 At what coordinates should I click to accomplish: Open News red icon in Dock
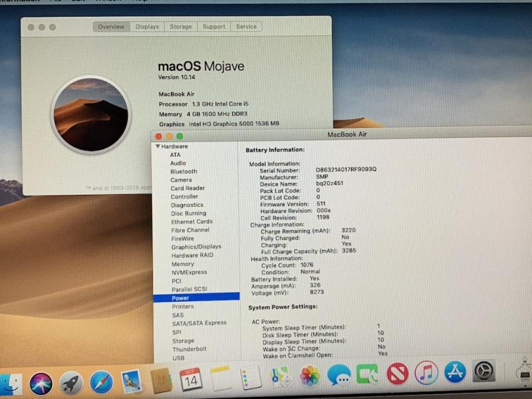(397, 373)
